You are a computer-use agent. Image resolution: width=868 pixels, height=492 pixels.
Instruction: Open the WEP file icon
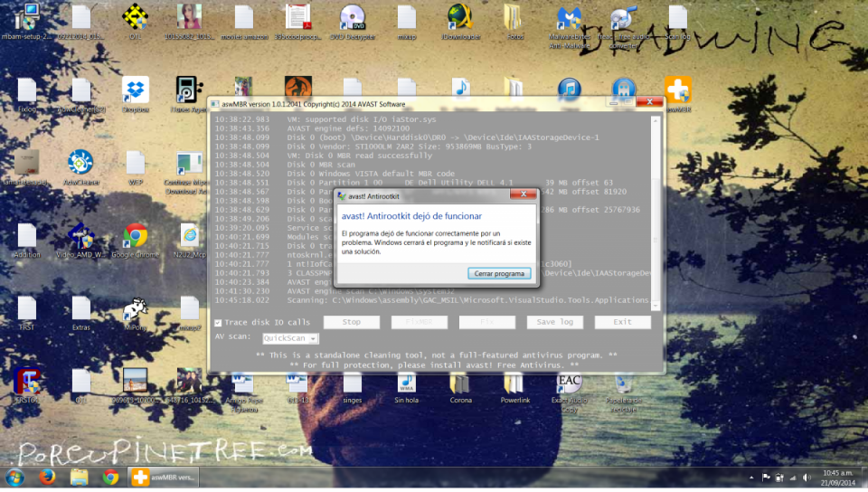pos(135,167)
